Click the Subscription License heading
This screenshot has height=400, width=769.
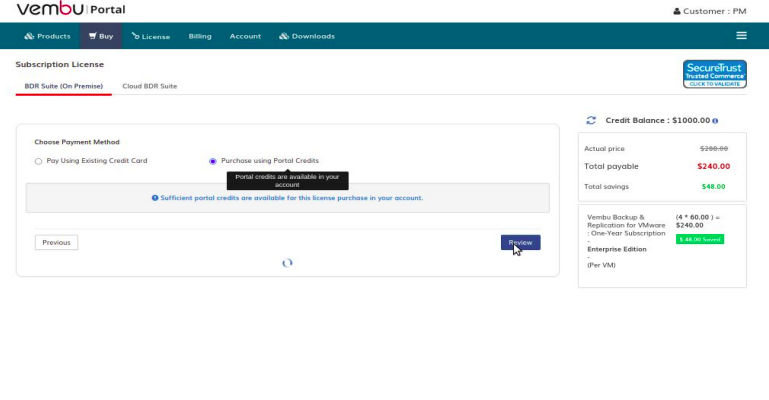[60, 64]
